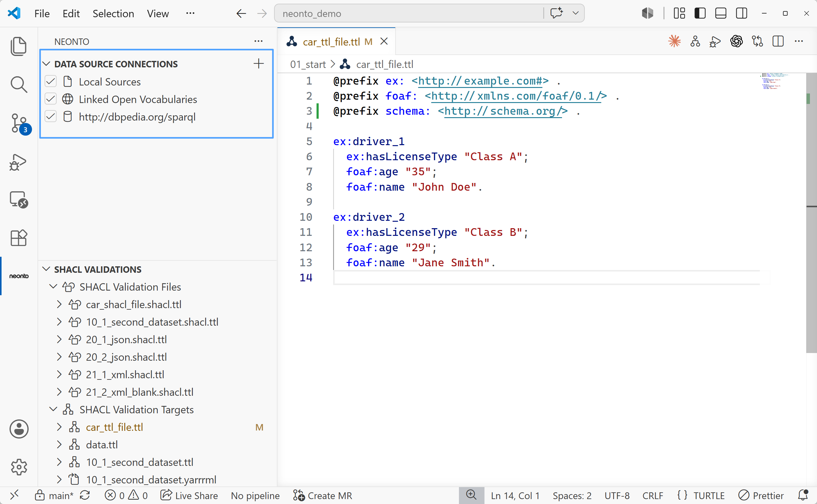Open changes compare icon in editor toolbar
The width and height of the screenshot is (817, 504).
click(x=757, y=41)
